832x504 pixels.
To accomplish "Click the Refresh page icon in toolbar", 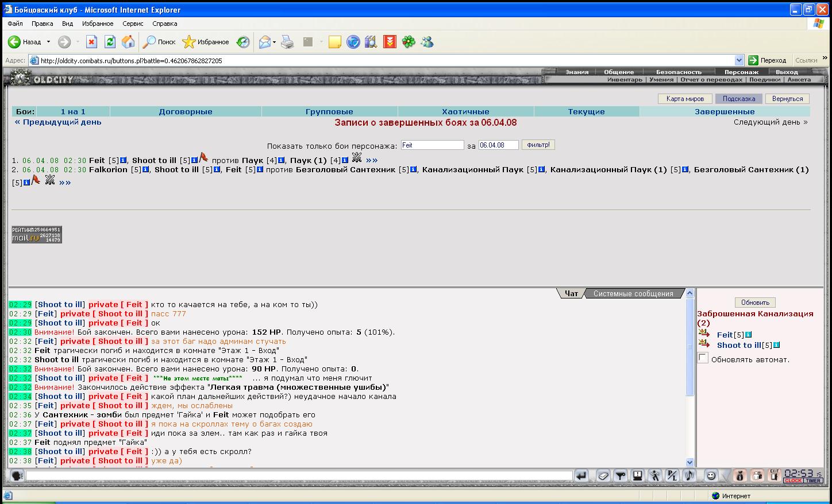I will [x=110, y=42].
